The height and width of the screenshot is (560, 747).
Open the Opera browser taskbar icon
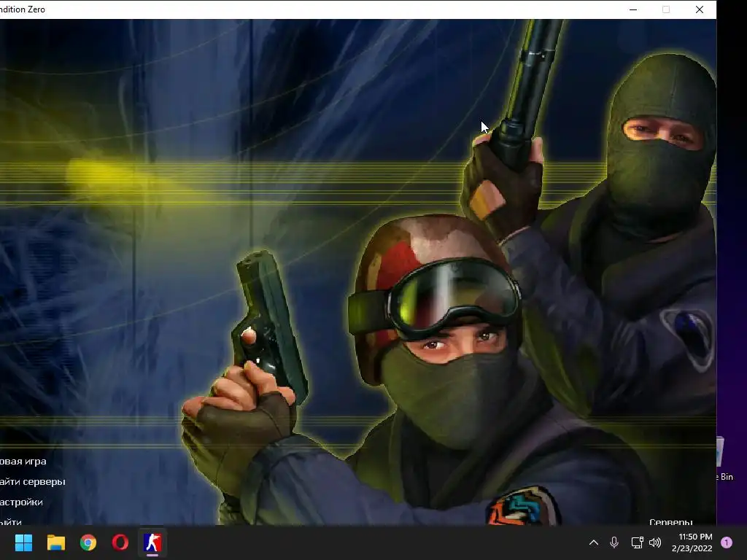click(120, 542)
